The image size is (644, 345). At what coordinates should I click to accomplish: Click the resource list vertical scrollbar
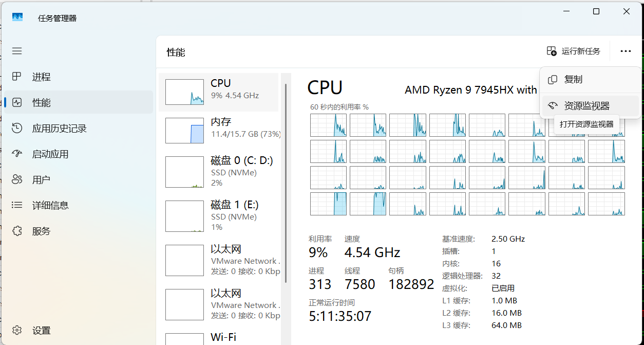click(286, 183)
